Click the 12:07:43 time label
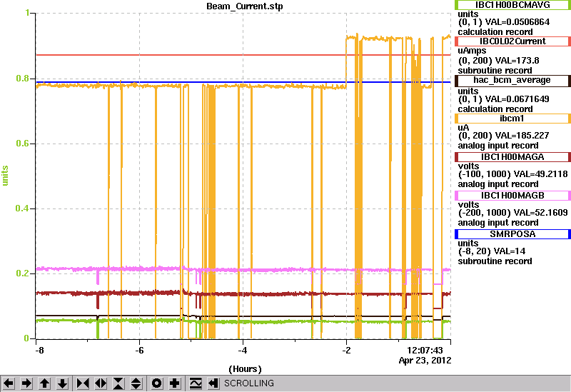Screen dimensions: 571x392 [x=425, y=351]
